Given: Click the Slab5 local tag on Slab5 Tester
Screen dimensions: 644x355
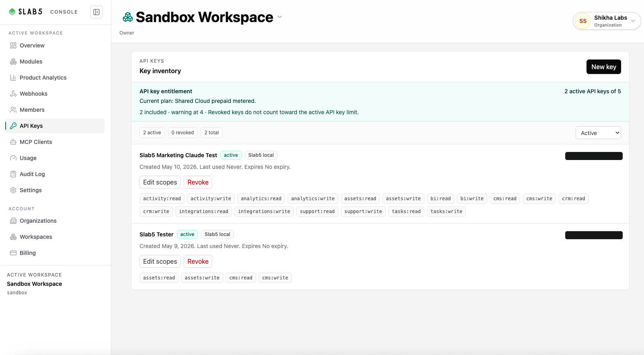Looking at the screenshot, I should [x=217, y=234].
